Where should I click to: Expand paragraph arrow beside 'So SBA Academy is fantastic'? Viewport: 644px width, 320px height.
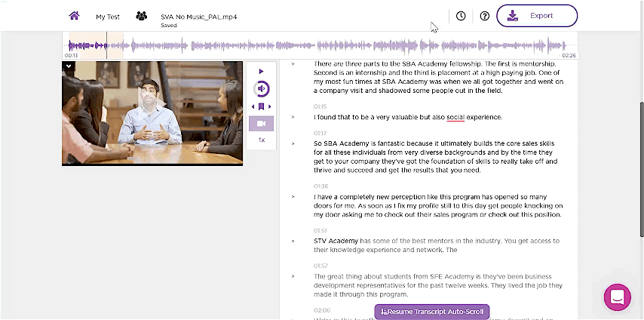(x=293, y=143)
